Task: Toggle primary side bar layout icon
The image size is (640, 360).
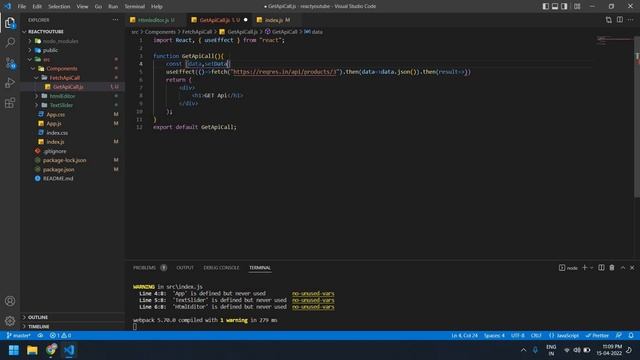Action: pyautogui.click(x=545, y=6)
